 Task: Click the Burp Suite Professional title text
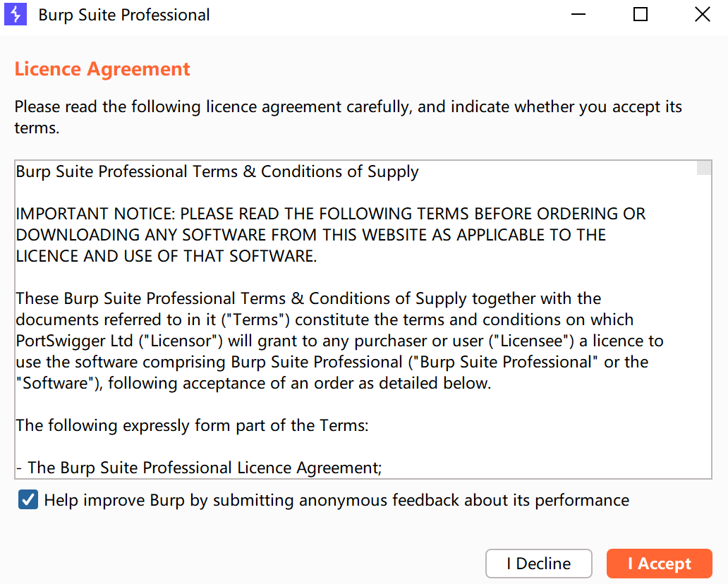123,14
